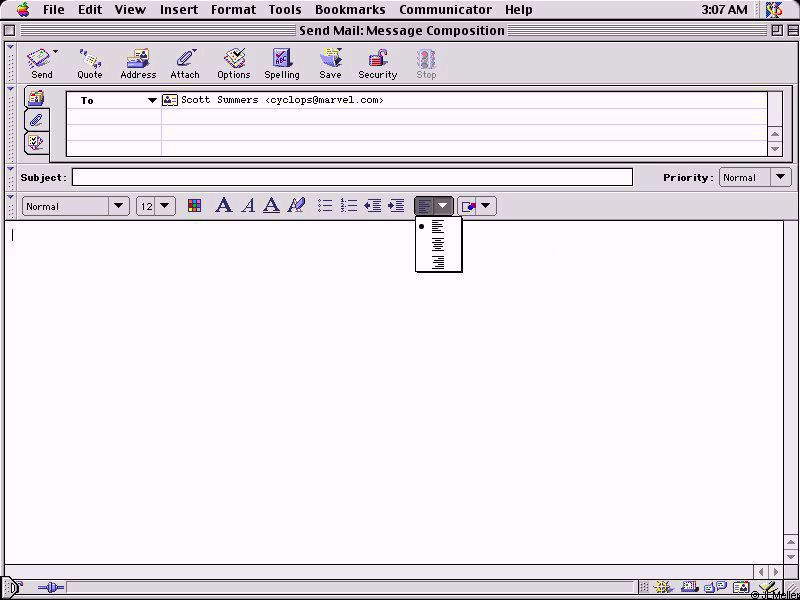Screen dimensions: 800x600
Task: Send the message with the Send button
Action: click(41, 64)
